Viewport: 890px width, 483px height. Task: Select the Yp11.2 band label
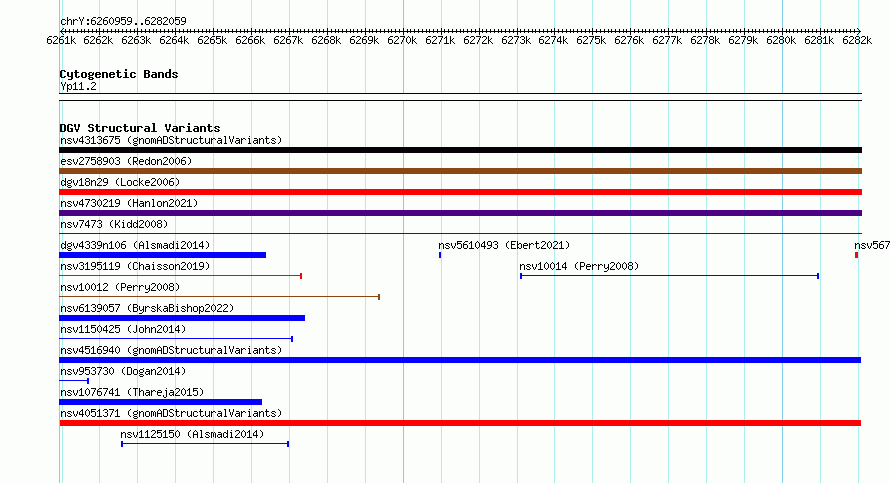(78, 86)
